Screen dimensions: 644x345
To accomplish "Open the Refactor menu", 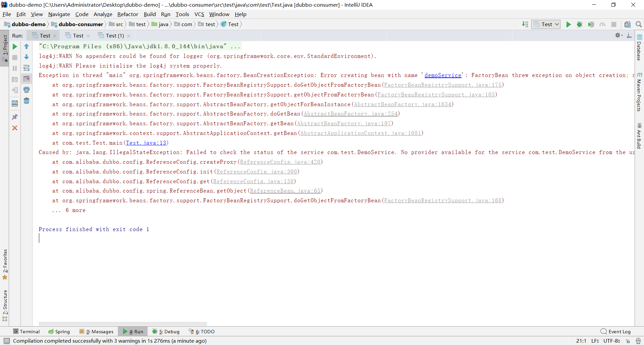I will tap(127, 14).
